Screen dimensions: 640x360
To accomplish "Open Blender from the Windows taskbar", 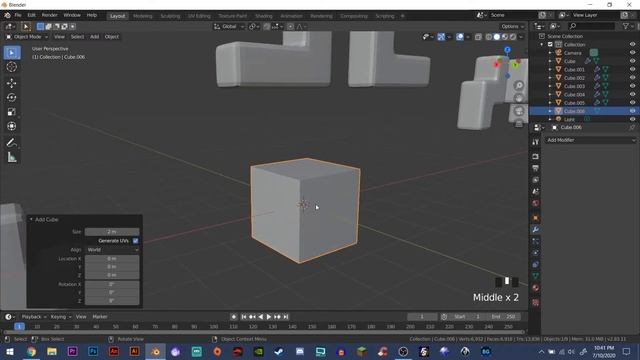I will pyautogui.click(x=156, y=351).
